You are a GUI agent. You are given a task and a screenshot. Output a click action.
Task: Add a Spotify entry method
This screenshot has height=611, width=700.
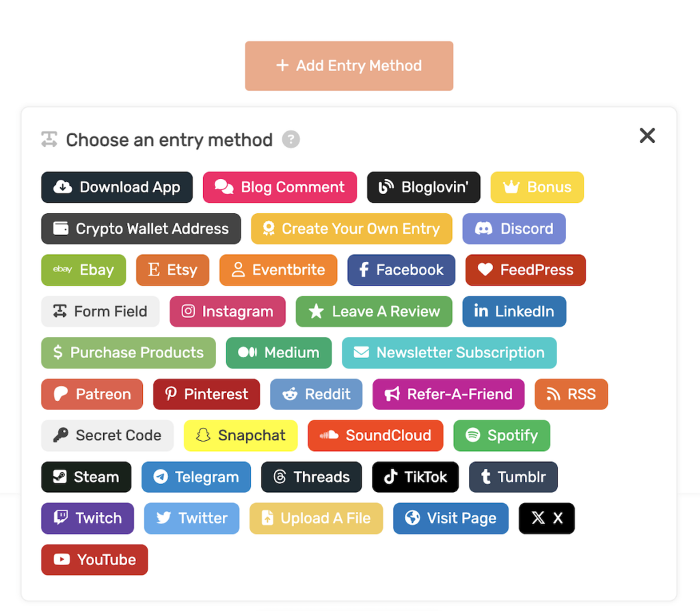pyautogui.click(x=501, y=435)
